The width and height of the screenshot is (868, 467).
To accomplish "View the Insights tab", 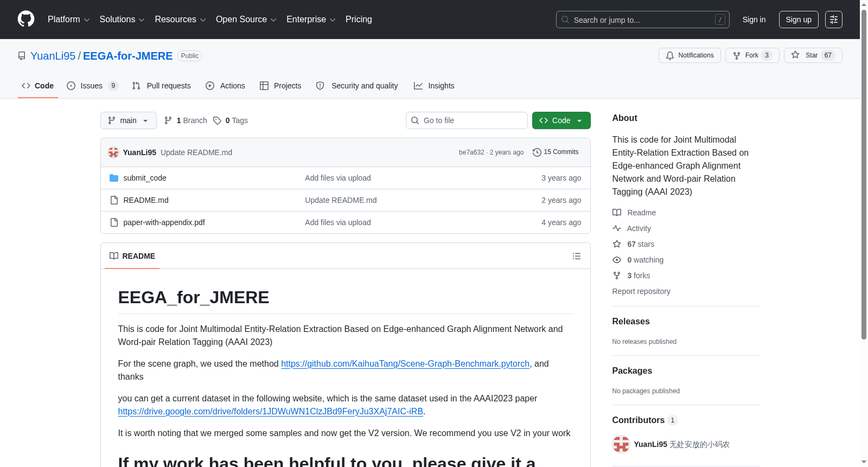I will [x=434, y=86].
